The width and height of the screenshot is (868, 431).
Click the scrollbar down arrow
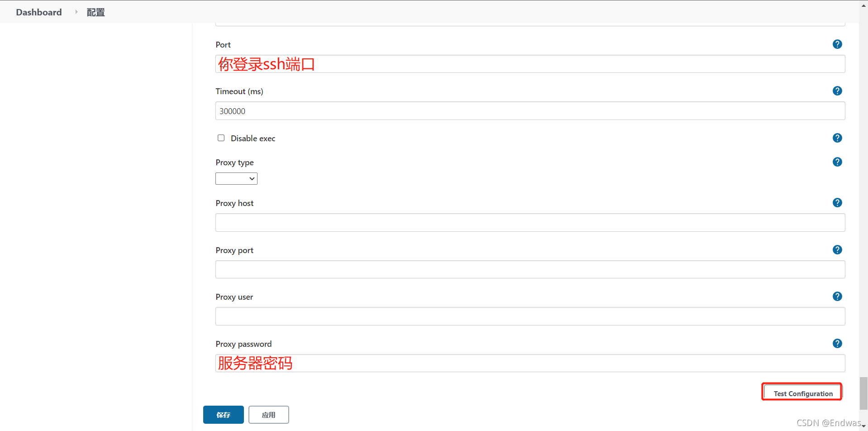[x=863, y=426]
